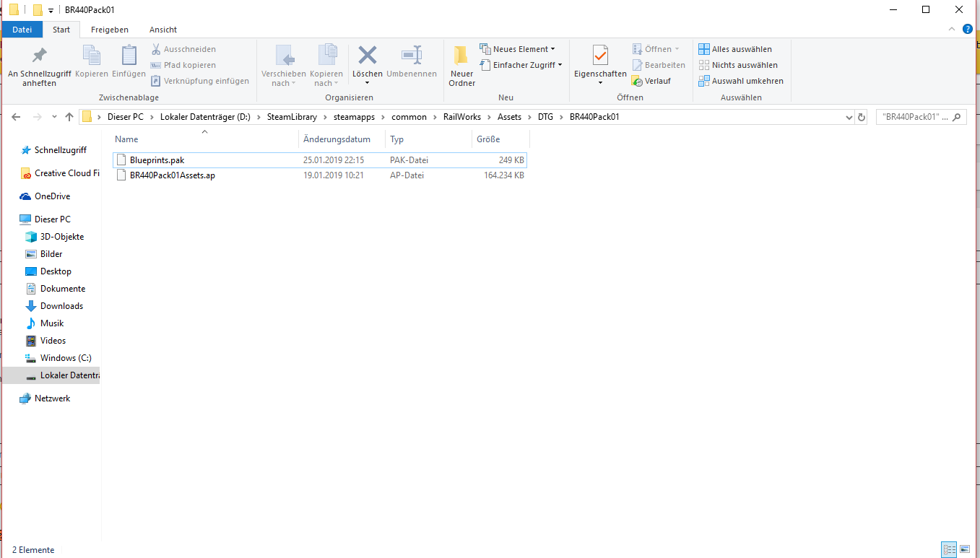Screen dimensions: 980x558
Task: Click the BR440Pack01 search field
Action: pos(921,117)
